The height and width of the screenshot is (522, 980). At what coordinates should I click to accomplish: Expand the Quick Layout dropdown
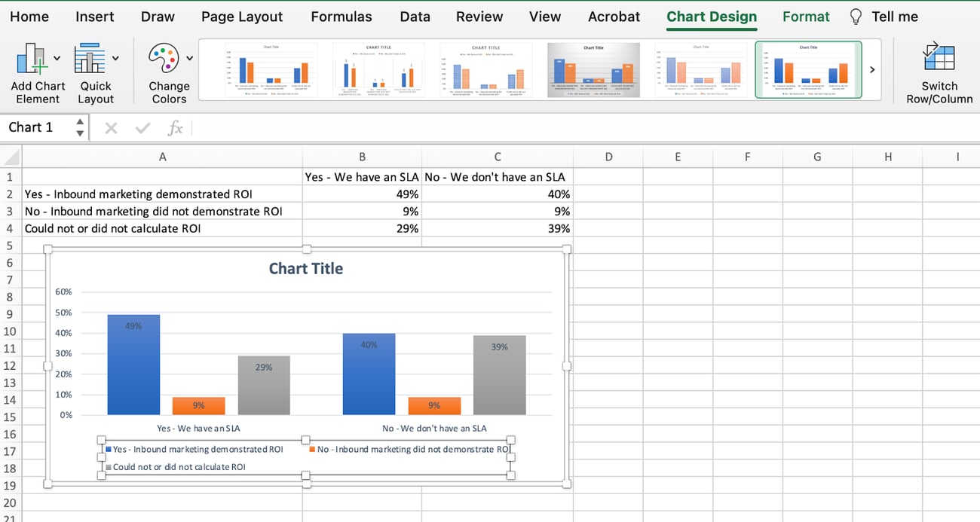pyautogui.click(x=116, y=56)
